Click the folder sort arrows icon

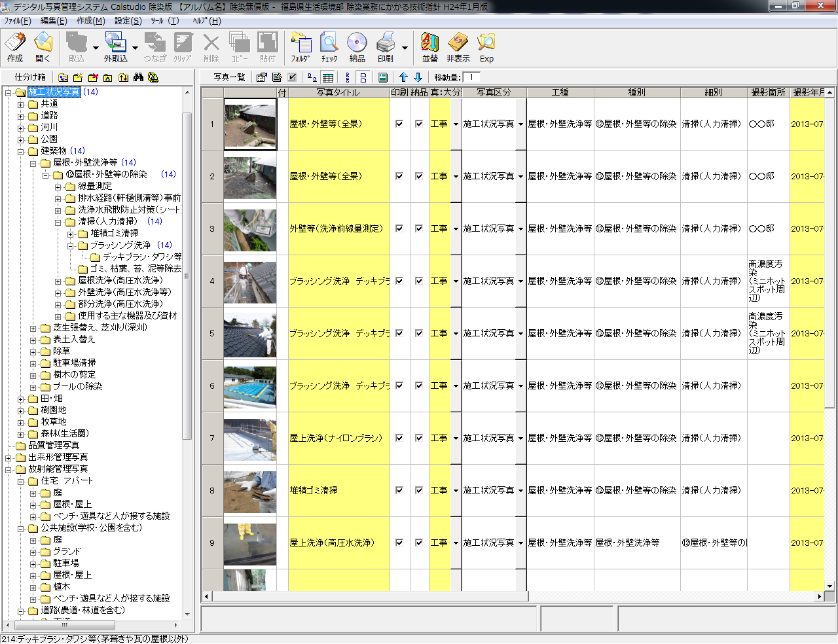[x=122, y=77]
